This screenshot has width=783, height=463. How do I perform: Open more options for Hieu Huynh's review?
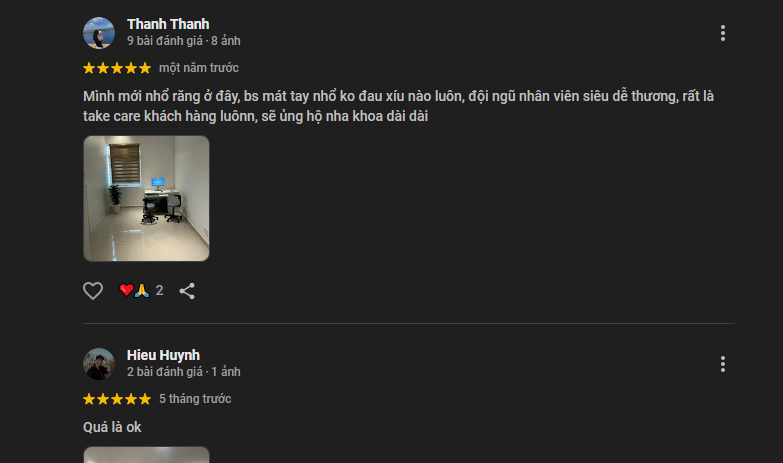(723, 364)
